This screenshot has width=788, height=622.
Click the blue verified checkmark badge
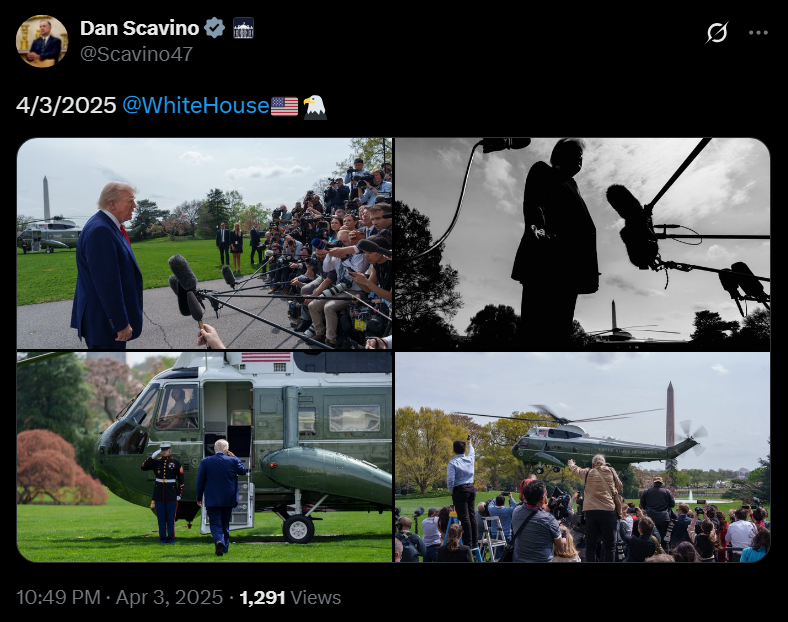pyautogui.click(x=215, y=28)
